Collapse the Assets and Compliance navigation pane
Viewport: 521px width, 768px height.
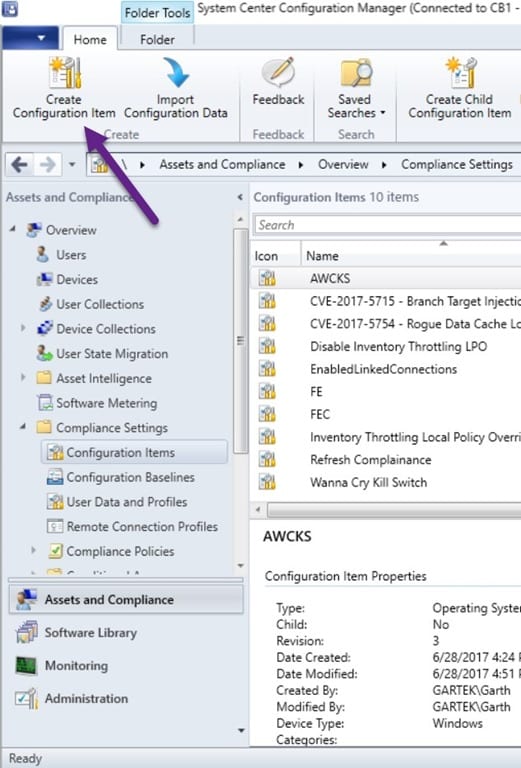click(240, 197)
